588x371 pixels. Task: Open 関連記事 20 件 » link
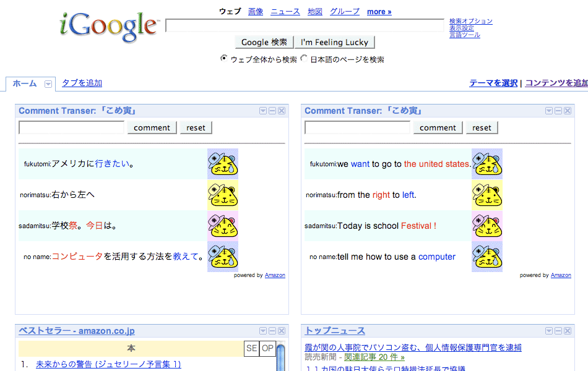(374, 357)
